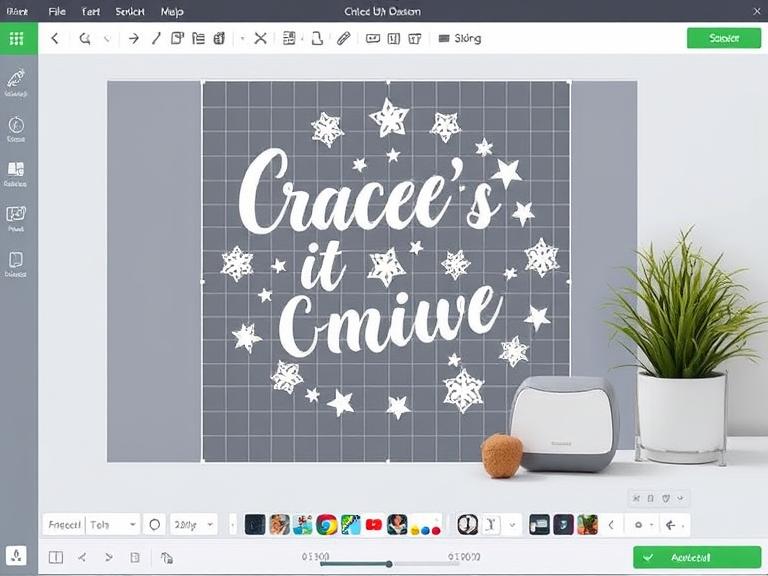Click the clipboard paste icon in top toolbar
This screenshot has height=576, width=768.
(219, 38)
